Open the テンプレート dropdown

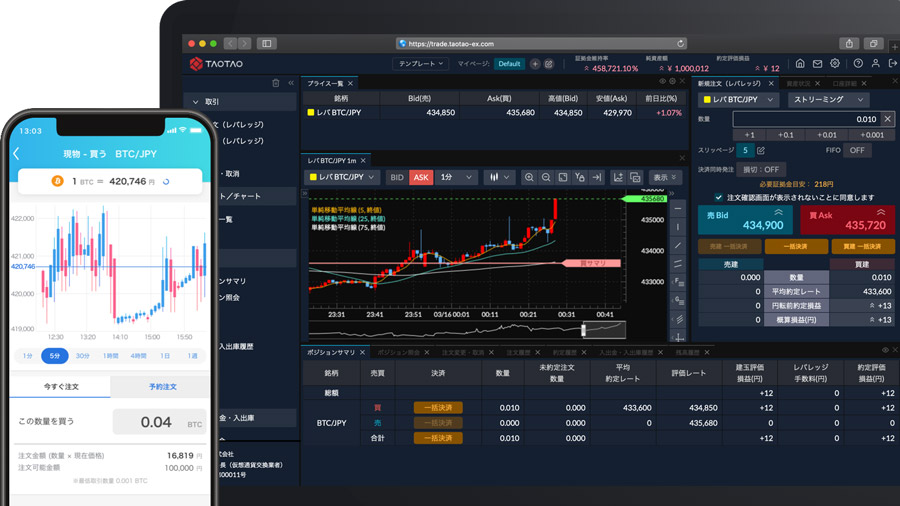pyautogui.click(x=421, y=64)
